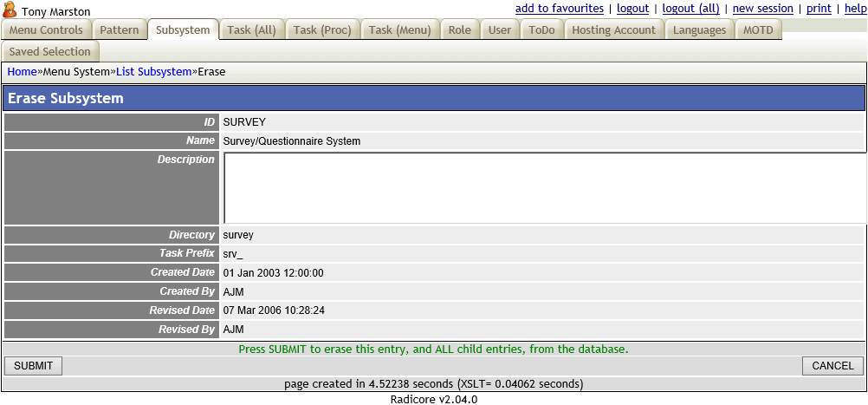
Task: Click the user avatar icon beside Tony Marston
Action: [x=10, y=10]
